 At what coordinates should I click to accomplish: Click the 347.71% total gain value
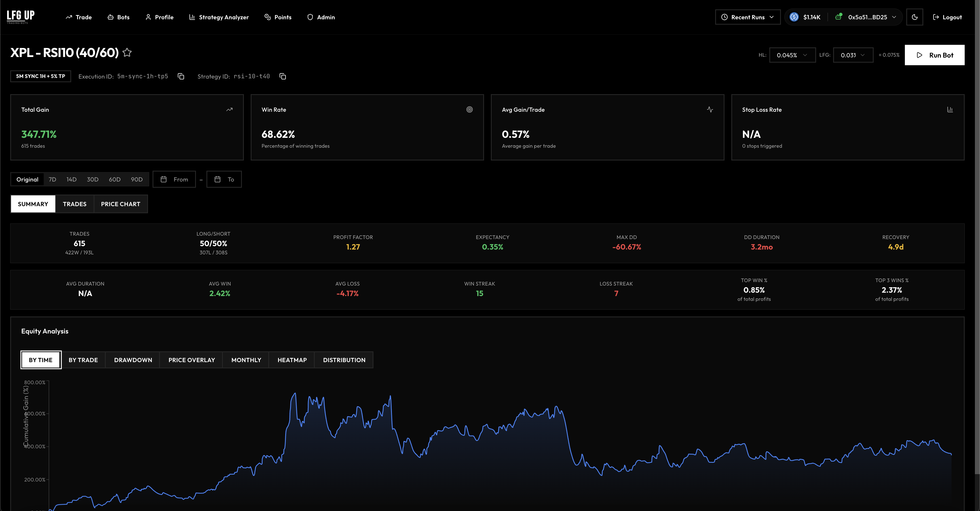coord(39,134)
